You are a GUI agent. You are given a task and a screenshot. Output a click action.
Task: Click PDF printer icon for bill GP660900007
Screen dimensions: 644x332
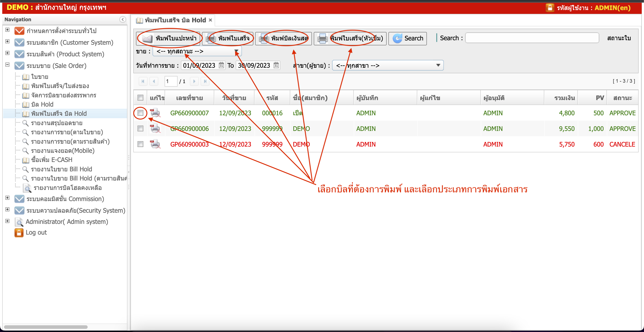(x=155, y=113)
